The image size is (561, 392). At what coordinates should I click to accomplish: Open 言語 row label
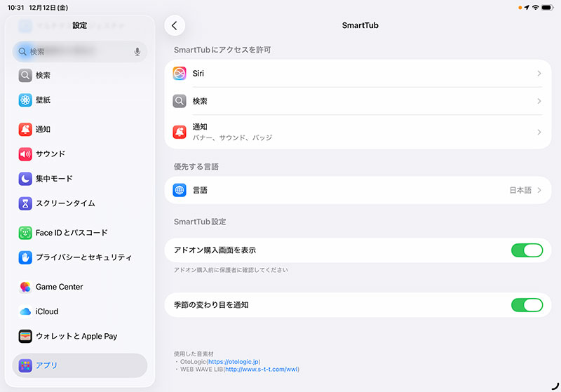(200, 190)
